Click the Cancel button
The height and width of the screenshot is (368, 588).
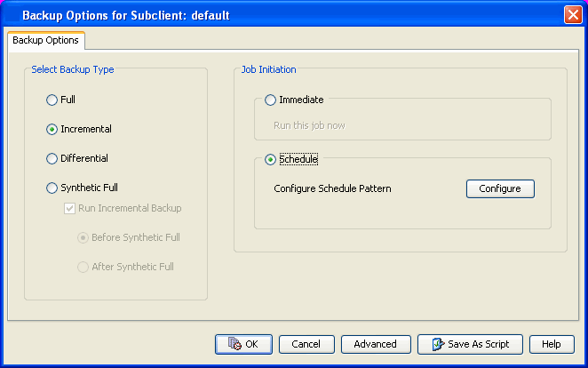coord(306,344)
